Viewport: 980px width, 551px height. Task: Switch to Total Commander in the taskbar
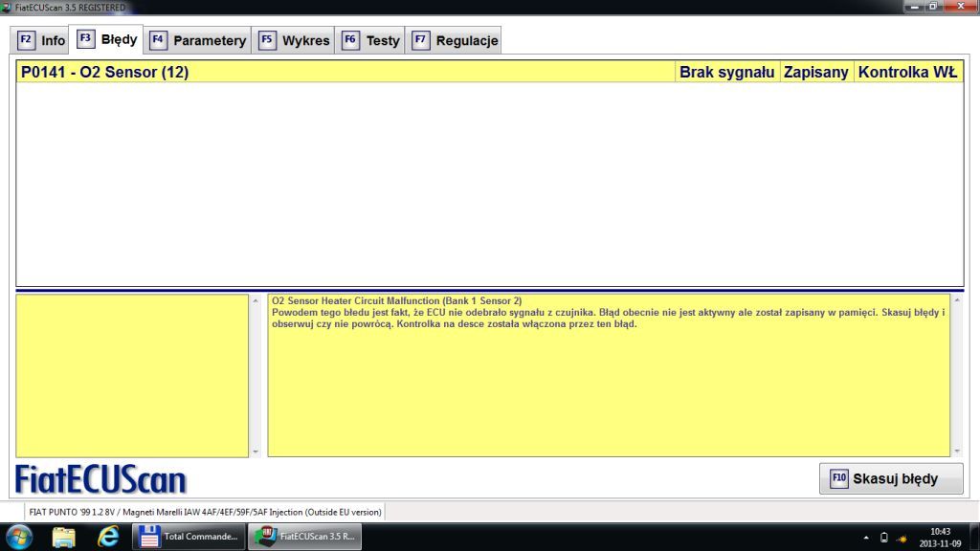(189, 537)
